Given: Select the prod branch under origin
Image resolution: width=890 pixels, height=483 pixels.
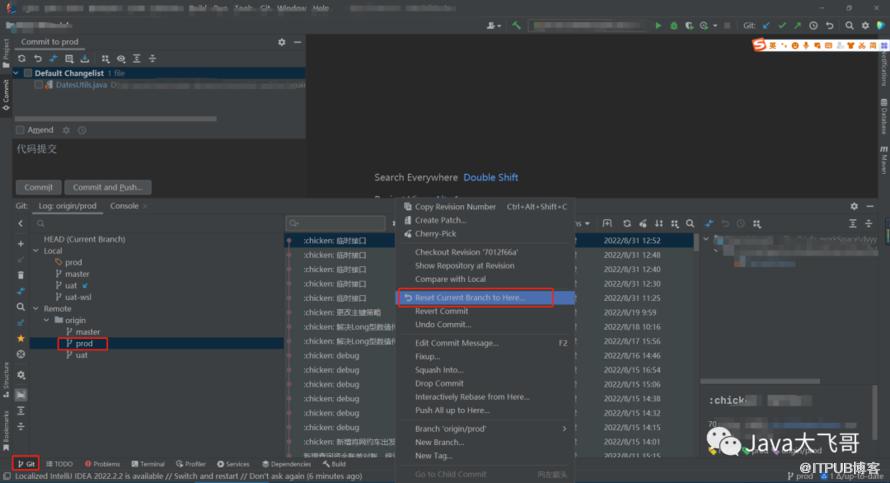Looking at the screenshot, I should click(84, 344).
